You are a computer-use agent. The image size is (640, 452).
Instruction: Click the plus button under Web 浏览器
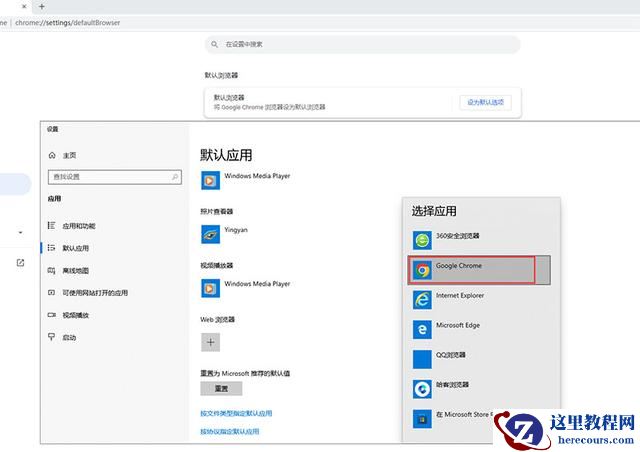211,342
